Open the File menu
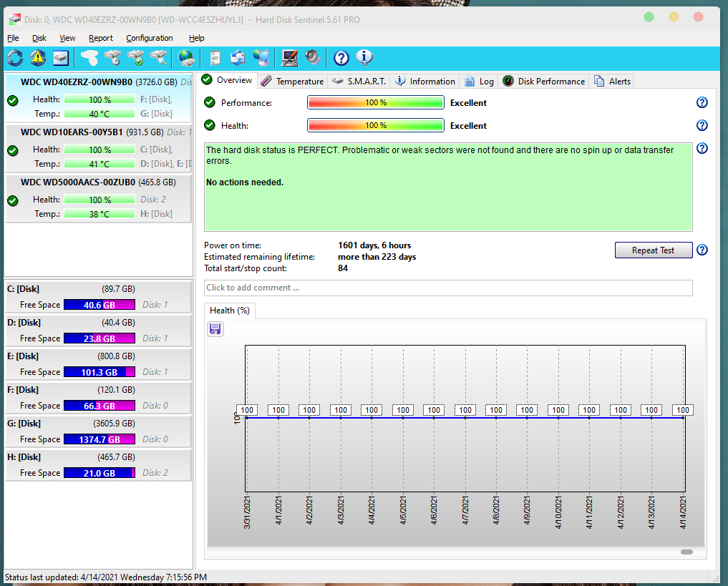This screenshot has width=728, height=586. 13,38
